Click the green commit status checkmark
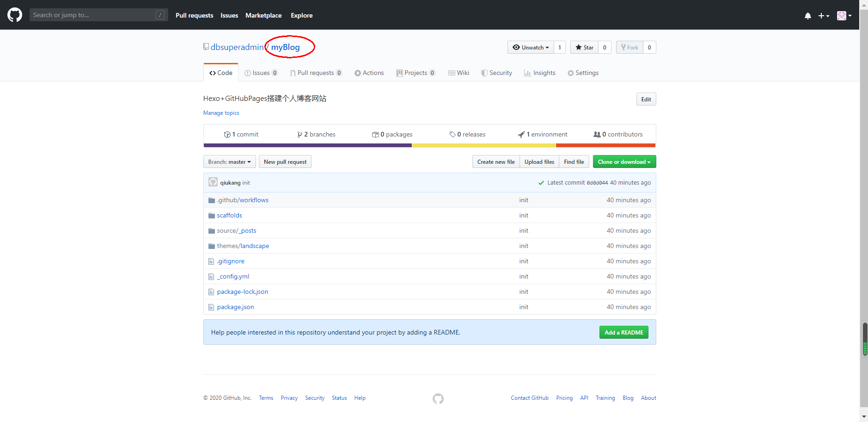Image resolution: width=868 pixels, height=422 pixels. tap(541, 183)
